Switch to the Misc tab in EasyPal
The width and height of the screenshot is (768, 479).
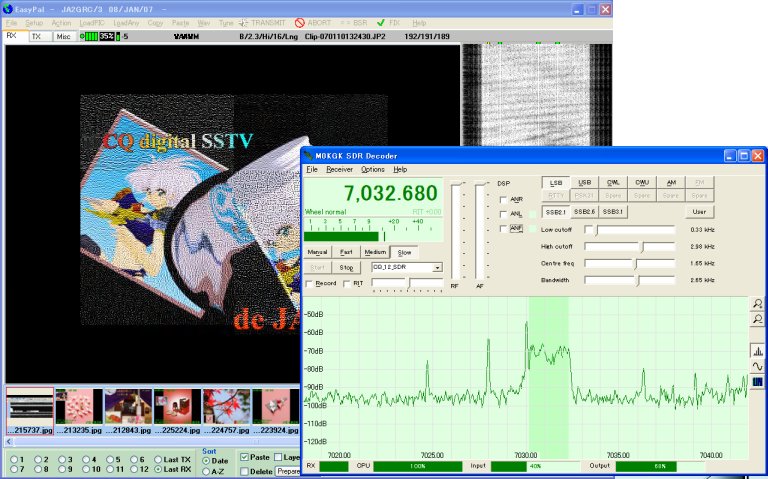coord(63,36)
